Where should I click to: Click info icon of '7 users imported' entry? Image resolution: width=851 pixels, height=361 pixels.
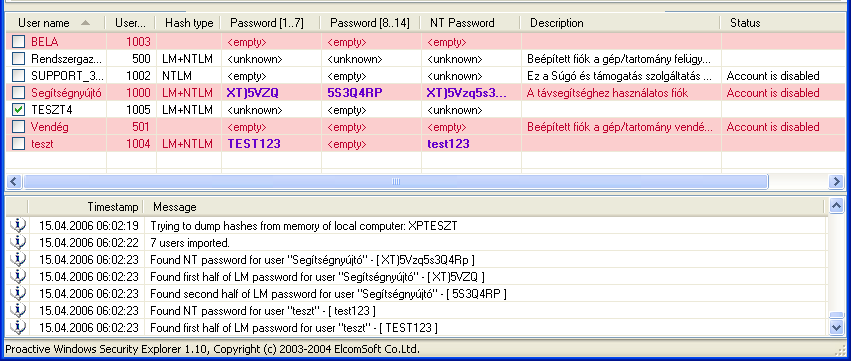[18, 243]
